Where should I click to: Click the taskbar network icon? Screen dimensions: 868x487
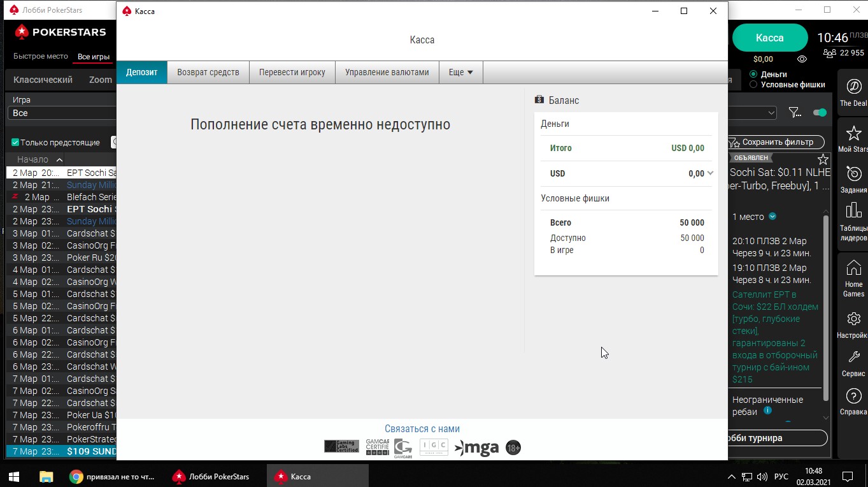click(746, 476)
